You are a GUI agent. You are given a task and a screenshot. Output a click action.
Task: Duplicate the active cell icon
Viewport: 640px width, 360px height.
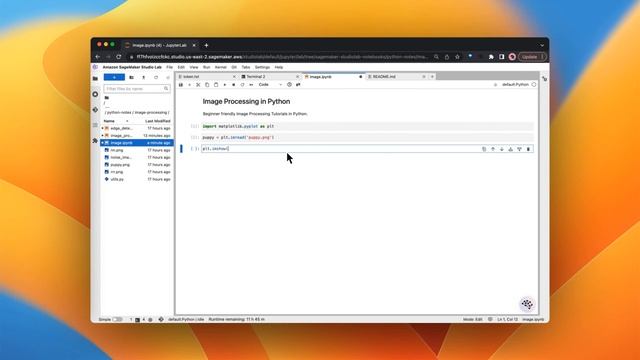pos(484,149)
